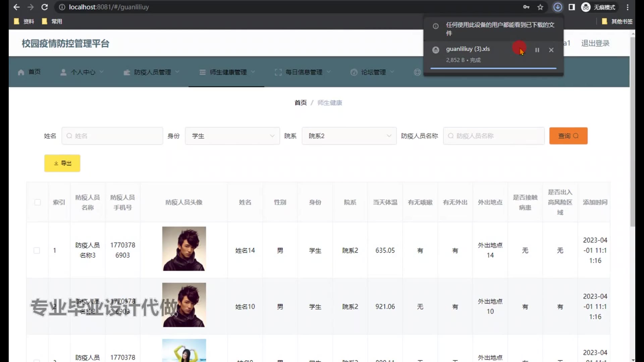Bookmark page with star icon
This screenshot has height=362, width=644.
tap(540, 7)
